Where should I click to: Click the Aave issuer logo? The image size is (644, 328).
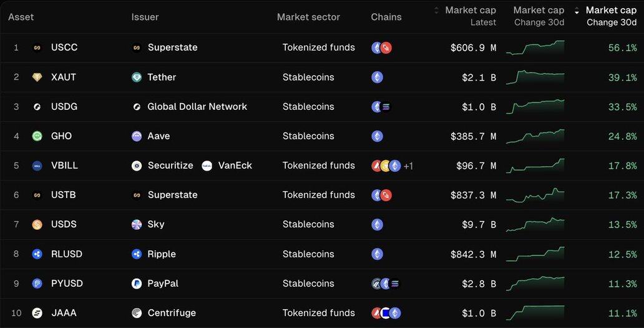pyautogui.click(x=137, y=136)
